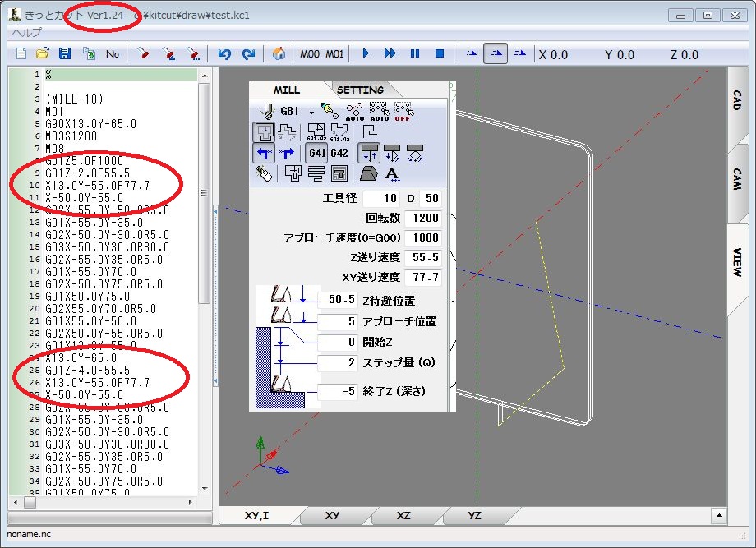Select the slowest simulation speed icon
The image size is (756, 548).
472,53
